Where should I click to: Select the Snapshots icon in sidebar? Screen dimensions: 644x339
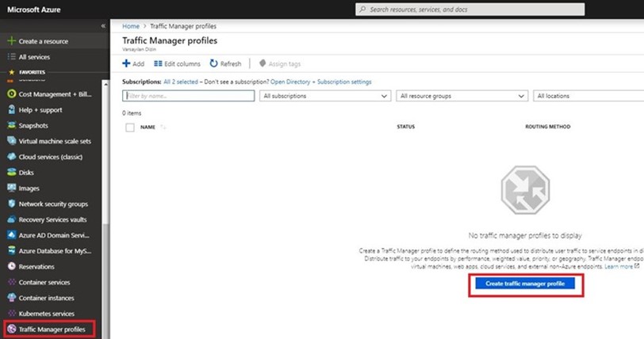coord(11,125)
